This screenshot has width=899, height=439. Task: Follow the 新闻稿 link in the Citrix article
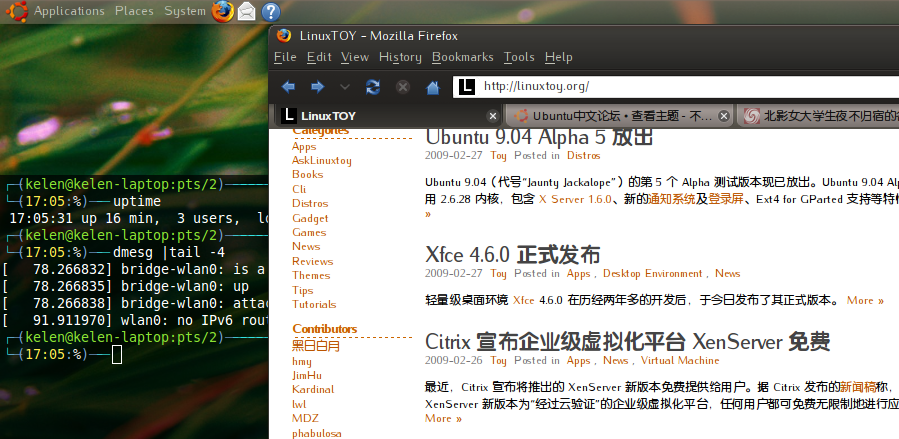(858, 387)
